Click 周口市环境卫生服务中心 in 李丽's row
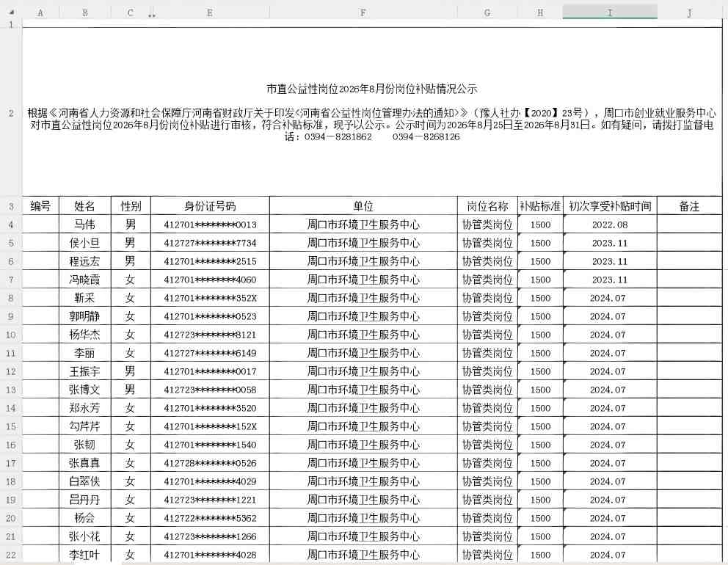 363,353
